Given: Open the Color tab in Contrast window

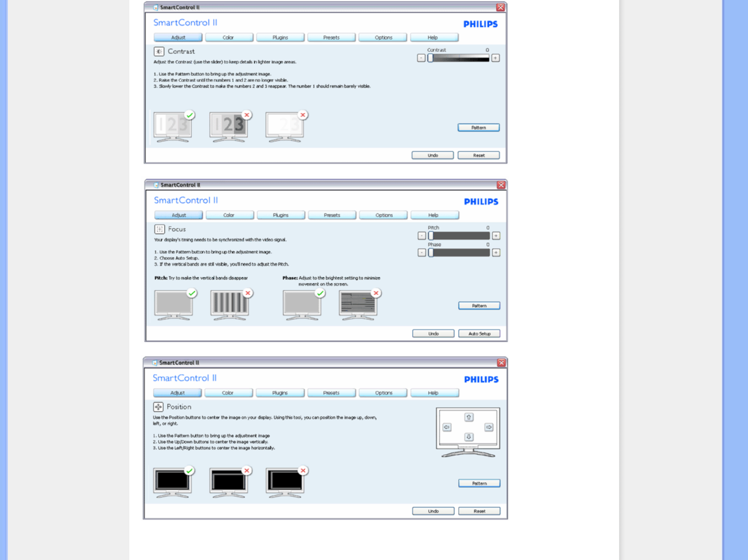Looking at the screenshot, I should tap(229, 37).
